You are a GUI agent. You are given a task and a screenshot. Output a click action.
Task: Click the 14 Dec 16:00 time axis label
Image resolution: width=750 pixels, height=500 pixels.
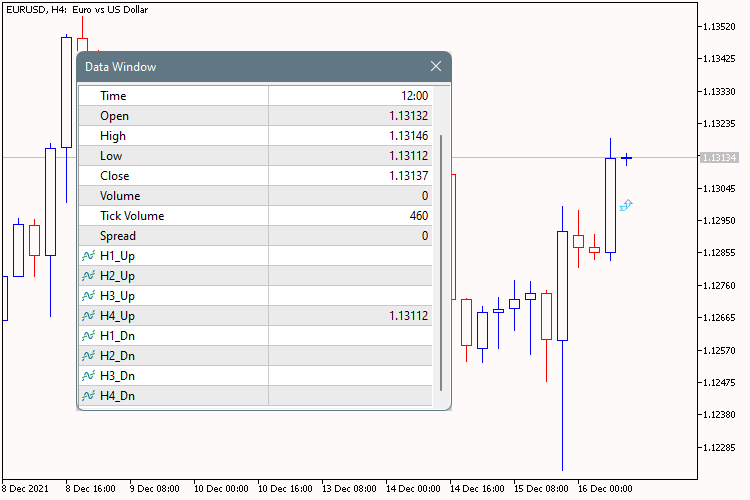click(x=477, y=489)
